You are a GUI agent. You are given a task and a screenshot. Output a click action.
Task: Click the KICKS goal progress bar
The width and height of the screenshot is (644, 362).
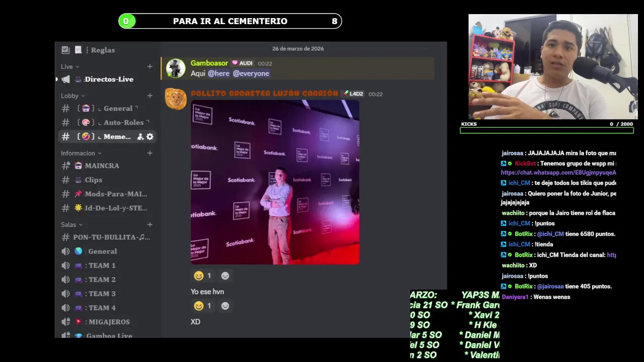(546, 130)
